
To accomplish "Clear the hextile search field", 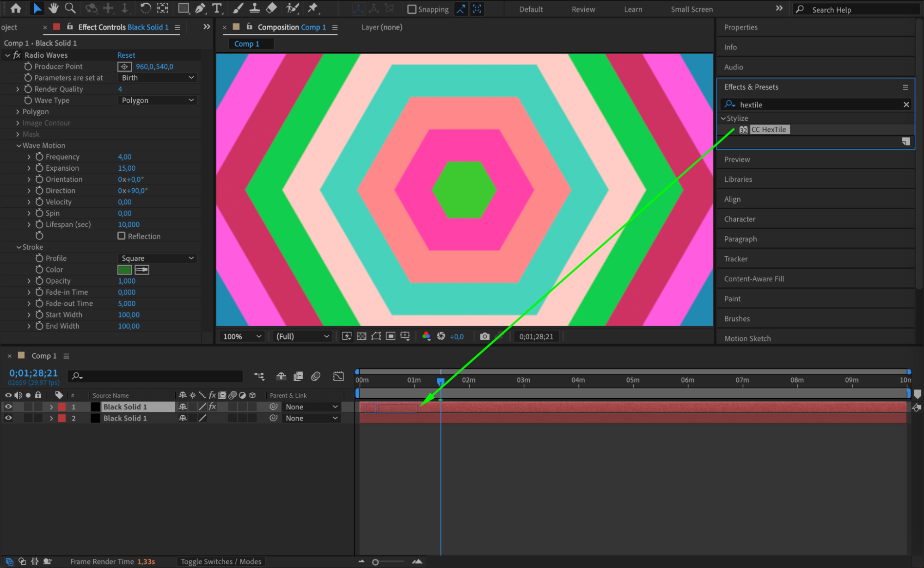I will (906, 105).
